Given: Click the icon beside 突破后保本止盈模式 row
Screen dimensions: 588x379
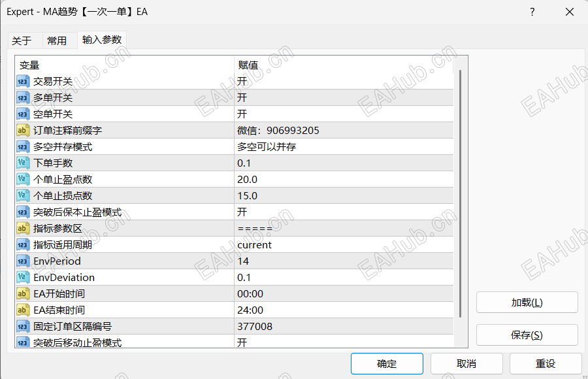Looking at the screenshot, I should (23, 212).
